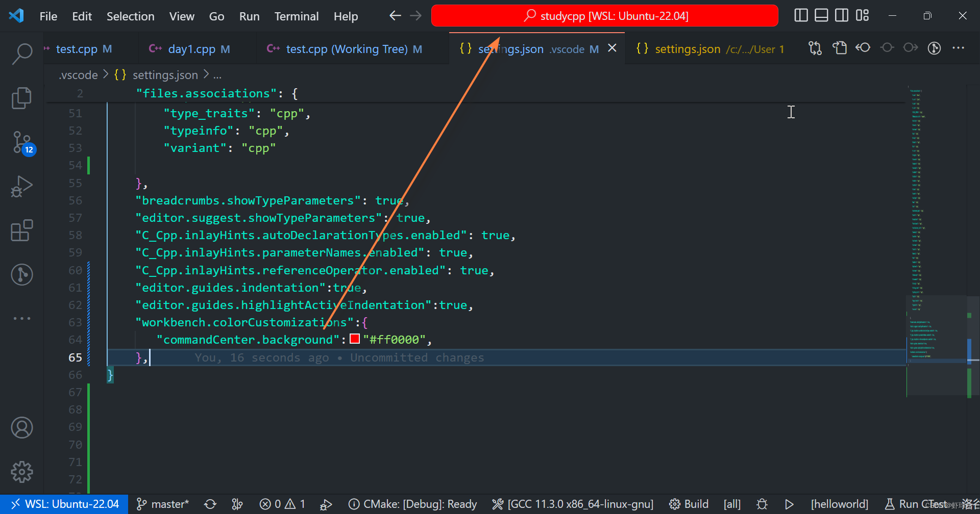Toggle file blame/timeline icon in editor toolbar
The image size is (980, 514).
(934, 48)
